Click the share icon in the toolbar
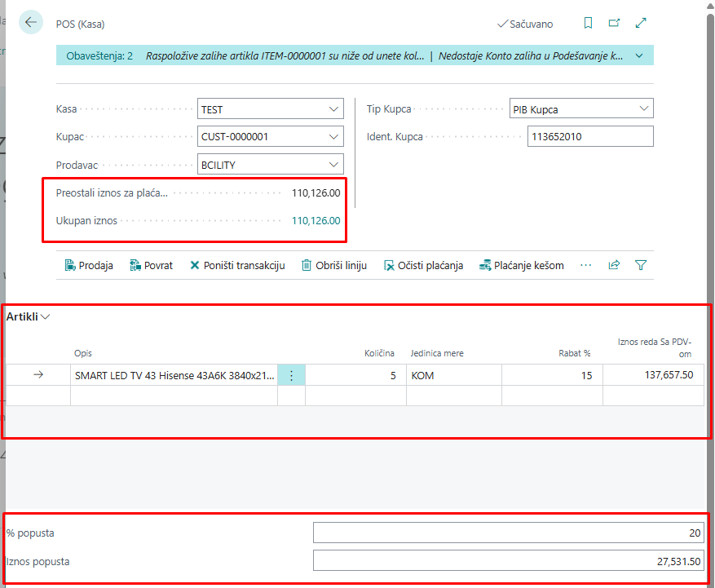This screenshot has width=715, height=588. [614, 265]
